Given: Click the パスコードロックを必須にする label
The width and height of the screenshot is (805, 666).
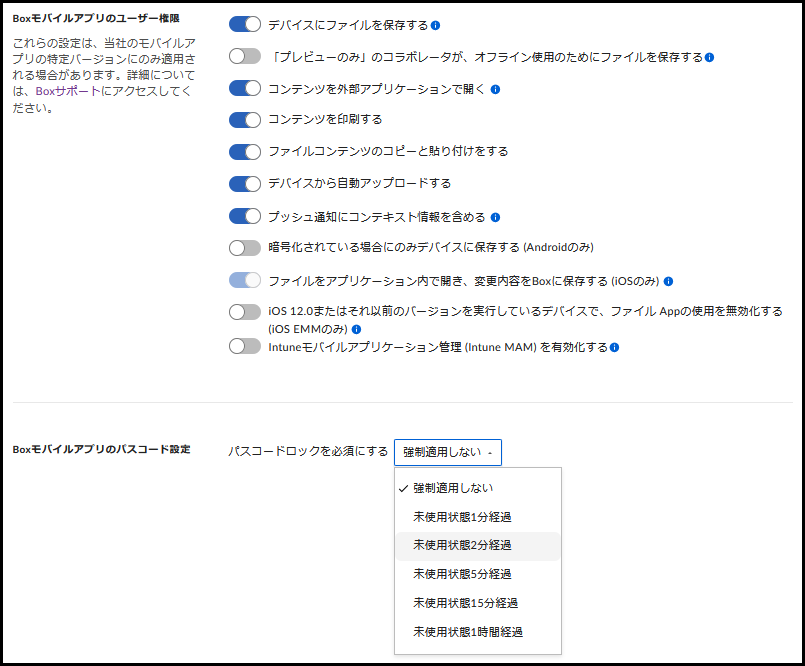Looking at the screenshot, I should (x=308, y=451).
